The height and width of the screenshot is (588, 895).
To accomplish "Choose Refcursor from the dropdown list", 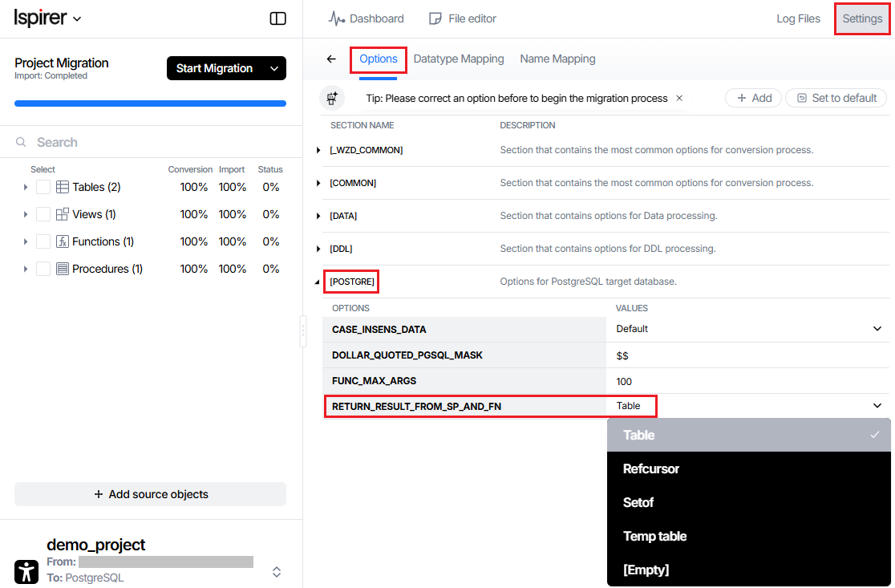I will (651, 468).
